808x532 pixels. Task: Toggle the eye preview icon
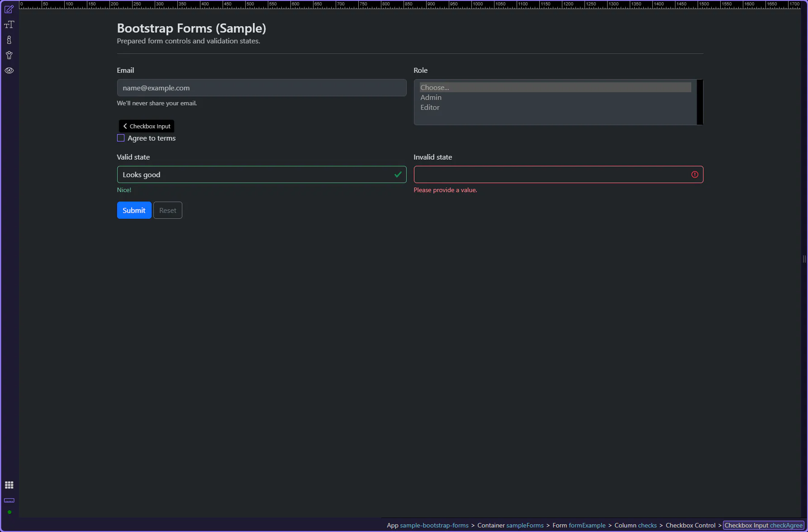coord(9,71)
